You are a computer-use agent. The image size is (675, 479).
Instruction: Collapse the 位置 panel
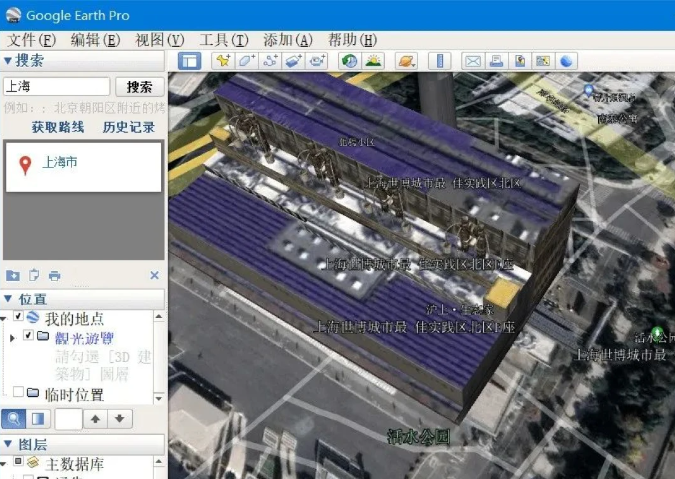[7, 298]
